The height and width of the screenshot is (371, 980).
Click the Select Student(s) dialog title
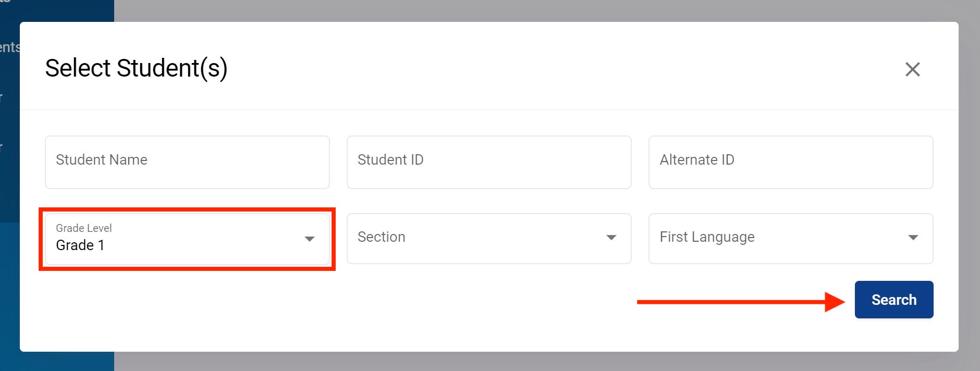click(x=136, y=68)
